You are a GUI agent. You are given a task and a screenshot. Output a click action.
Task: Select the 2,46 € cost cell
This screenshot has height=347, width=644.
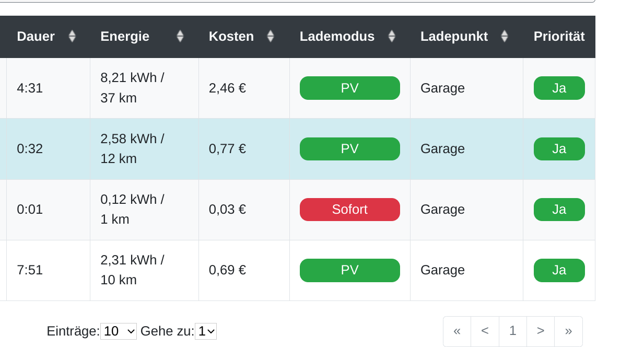point(228,88)
